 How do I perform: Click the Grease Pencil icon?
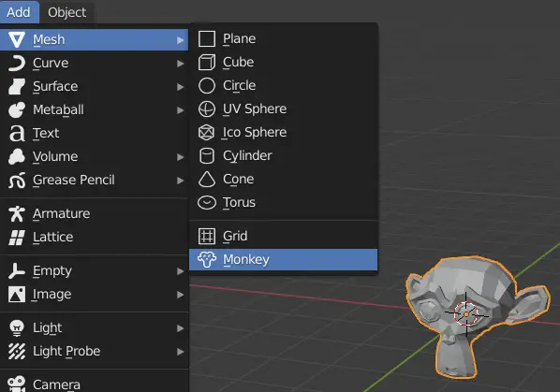17,181
